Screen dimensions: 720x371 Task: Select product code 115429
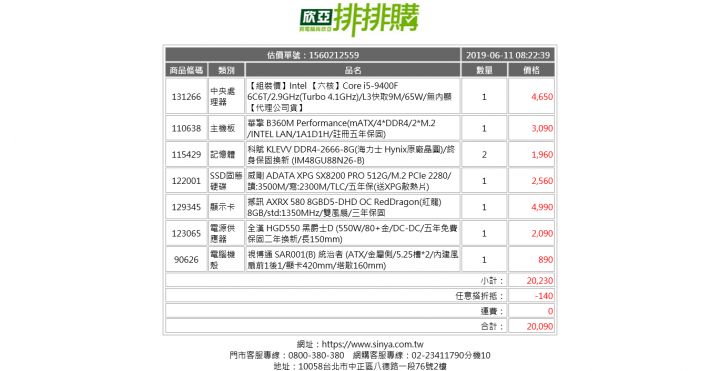tap(186, 155)
